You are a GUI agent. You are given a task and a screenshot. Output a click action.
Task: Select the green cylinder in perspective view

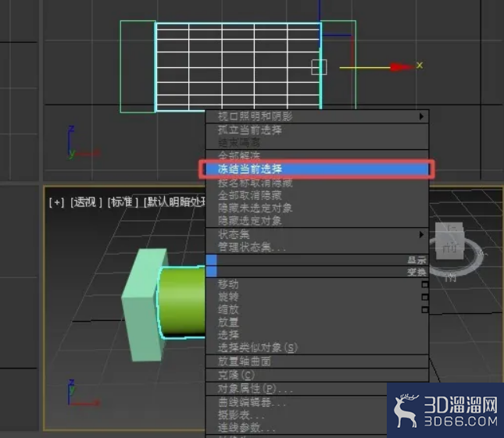tap(182, 302)
